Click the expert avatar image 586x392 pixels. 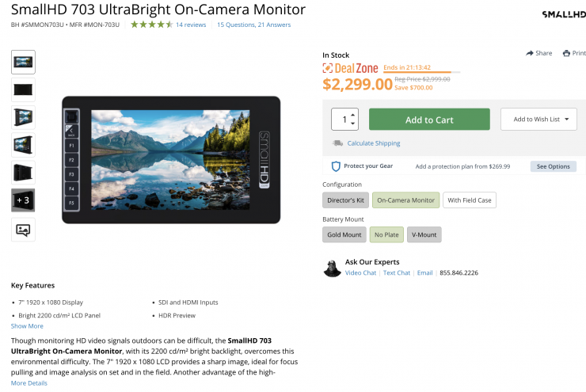click(x=332, y=268)
